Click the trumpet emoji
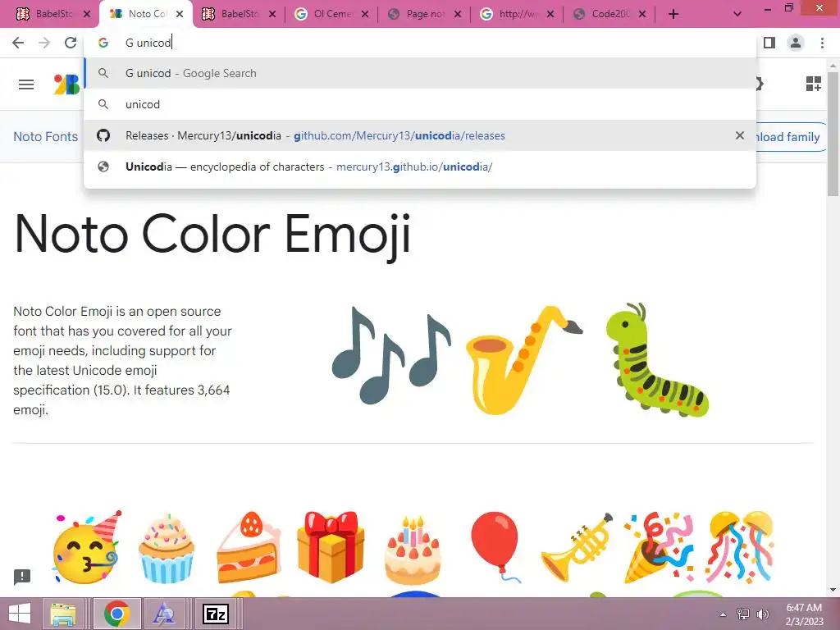This screenshot has width=840, height=630. tap(577, 547)
